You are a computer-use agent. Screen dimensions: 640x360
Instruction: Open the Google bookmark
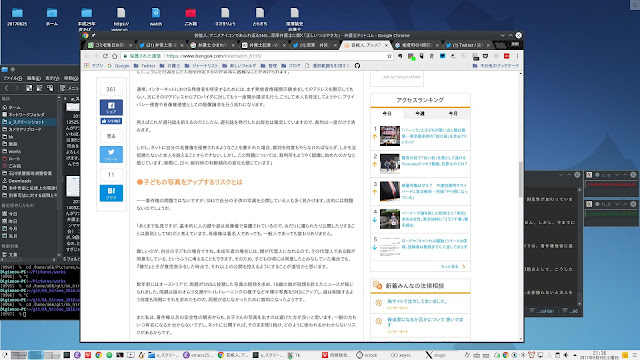118,65
